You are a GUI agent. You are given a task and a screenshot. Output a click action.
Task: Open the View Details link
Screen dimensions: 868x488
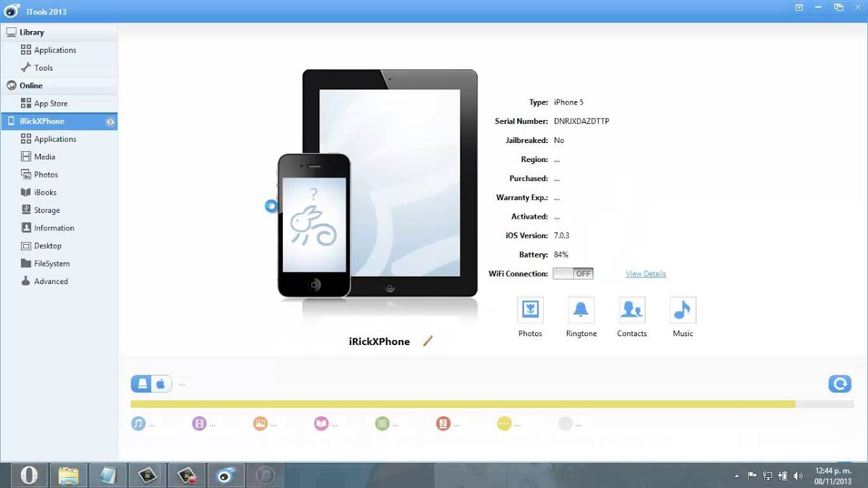point(646,274)
